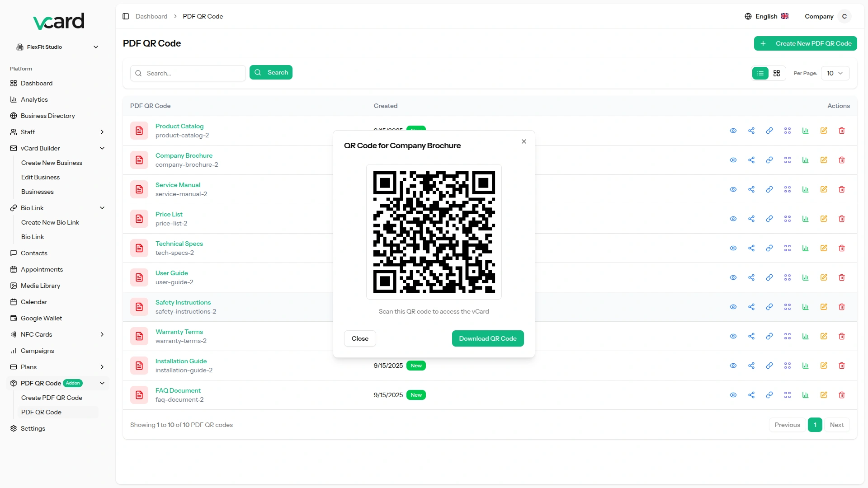Edit the Company Brochure entry

[x=824, y=160]
